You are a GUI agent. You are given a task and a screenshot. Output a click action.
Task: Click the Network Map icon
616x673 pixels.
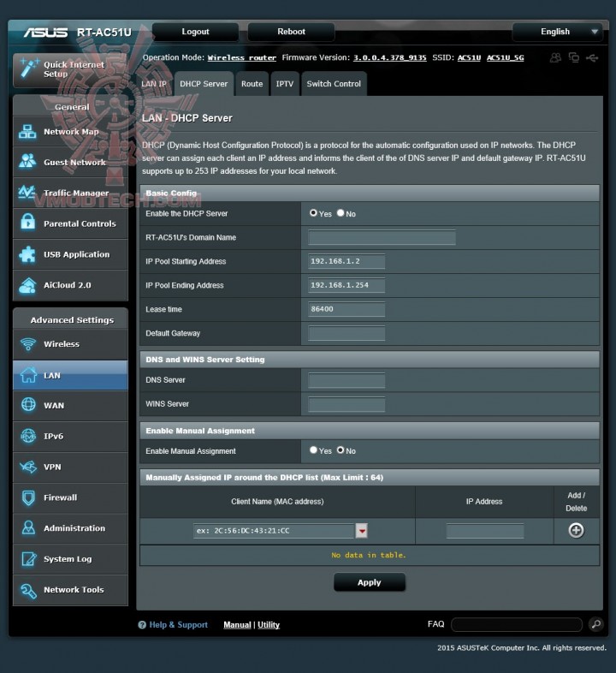[27, 132]
